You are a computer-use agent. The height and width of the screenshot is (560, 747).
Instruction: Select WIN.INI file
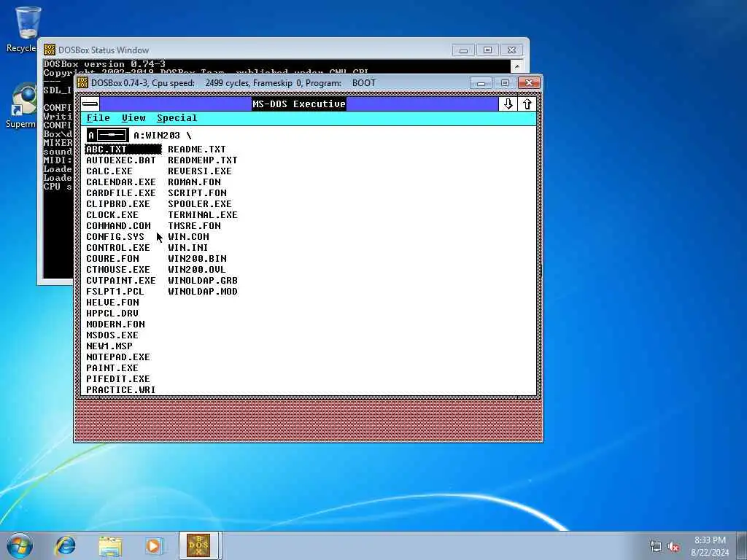[x=187, y=248]
